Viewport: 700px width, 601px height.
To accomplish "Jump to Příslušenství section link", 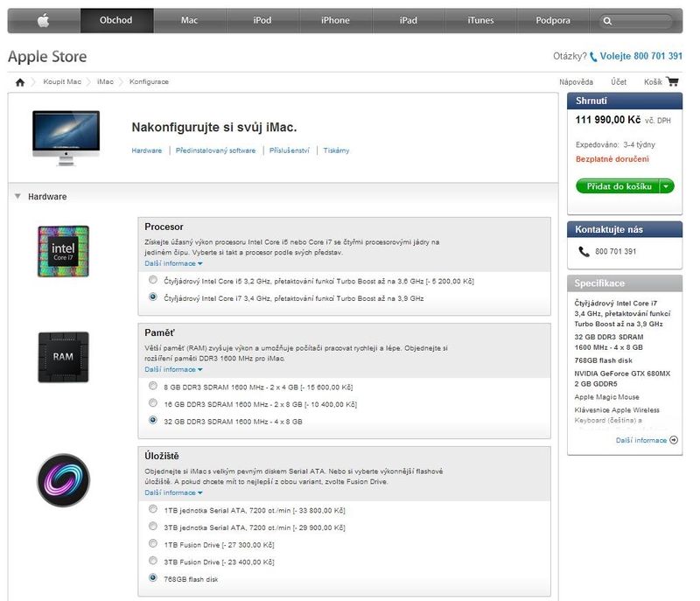I will [290, 150].
